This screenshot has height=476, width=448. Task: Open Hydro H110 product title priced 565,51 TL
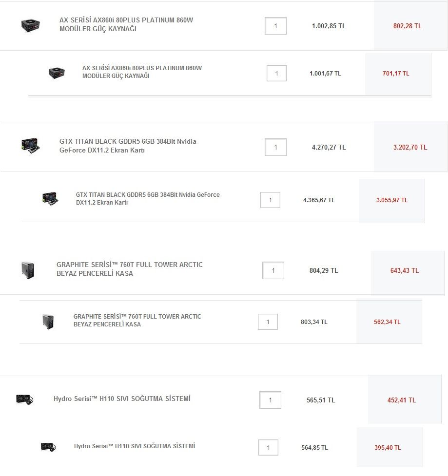122,399
